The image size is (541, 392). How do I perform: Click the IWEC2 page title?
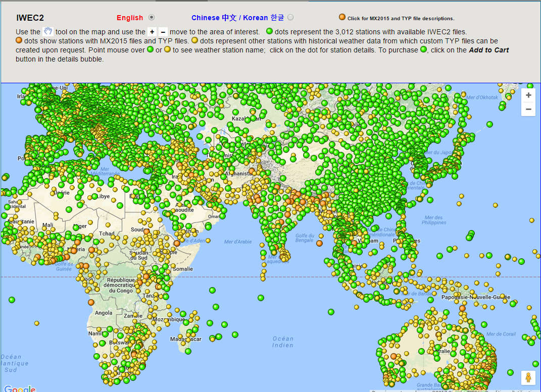coord(30,18)
